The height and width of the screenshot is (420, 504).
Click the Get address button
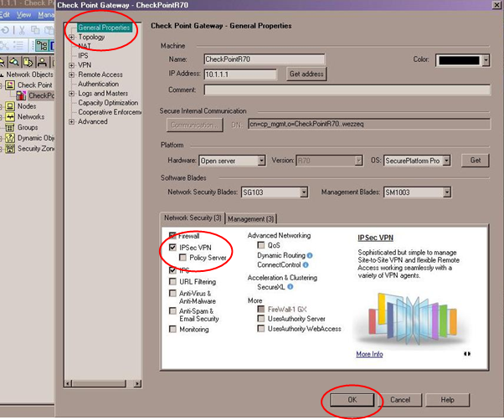[x=306, y=74]
